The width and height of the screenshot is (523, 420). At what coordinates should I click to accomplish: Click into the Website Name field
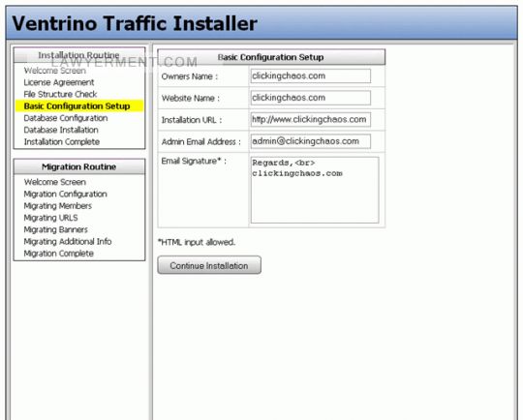click(x=311, y=98)
